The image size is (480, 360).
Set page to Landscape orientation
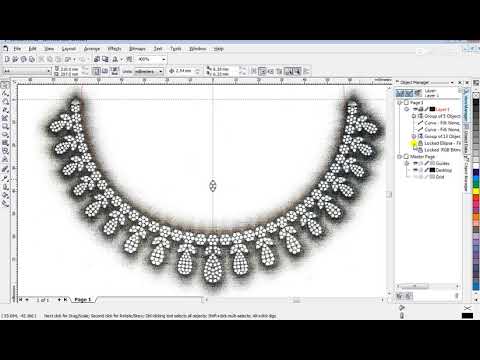pyautogui.click(x=104, y=71)
